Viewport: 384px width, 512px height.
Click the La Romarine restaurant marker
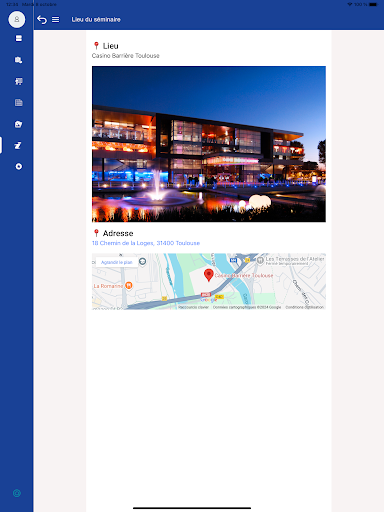[129, 285]
